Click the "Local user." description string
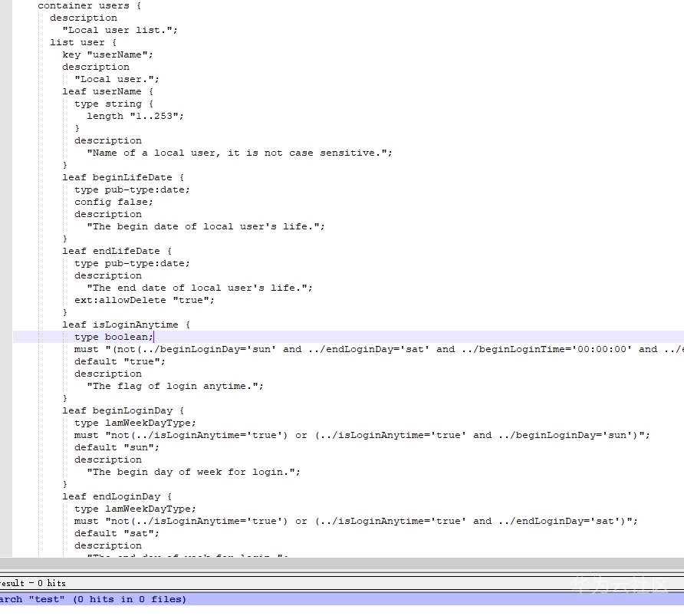This screenshot has height=616, width=684. pos(117,80)
